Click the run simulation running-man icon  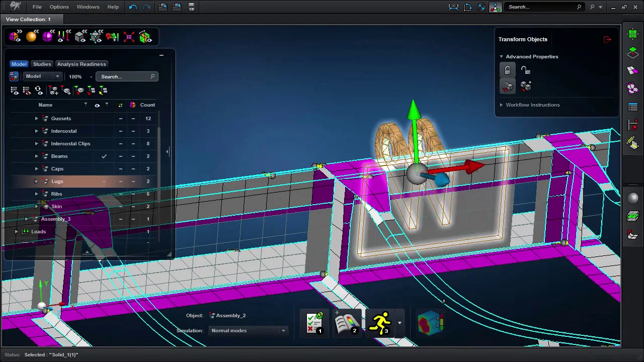(x=380, y=323)
